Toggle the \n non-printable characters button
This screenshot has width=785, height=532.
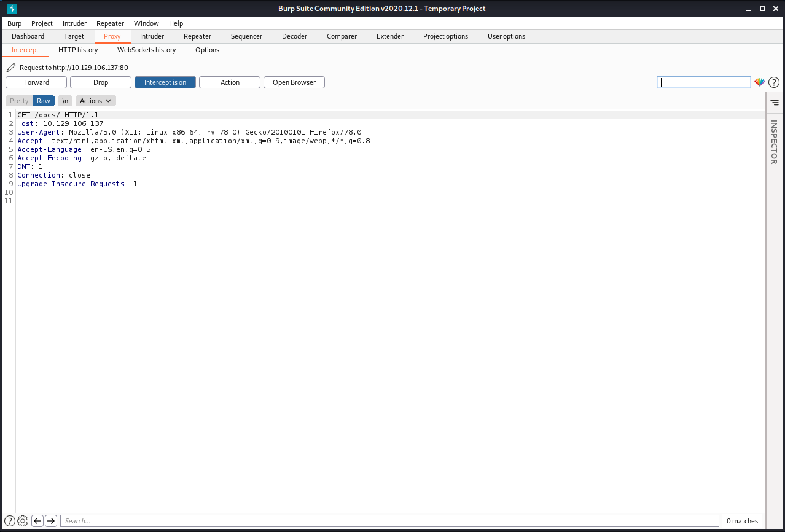[x=65, y=101]
